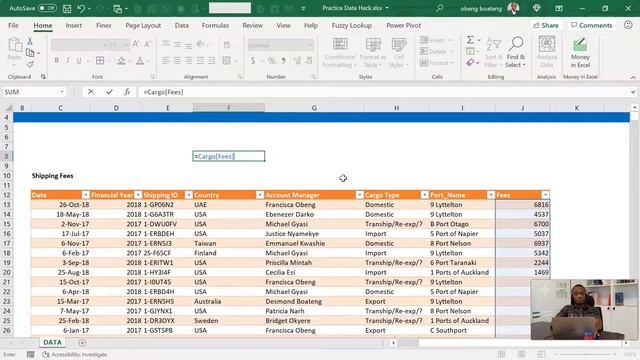This screenshot has width=640, height=360.
Task: Open the Country column filter dropdown
Action: click(260, 195)
